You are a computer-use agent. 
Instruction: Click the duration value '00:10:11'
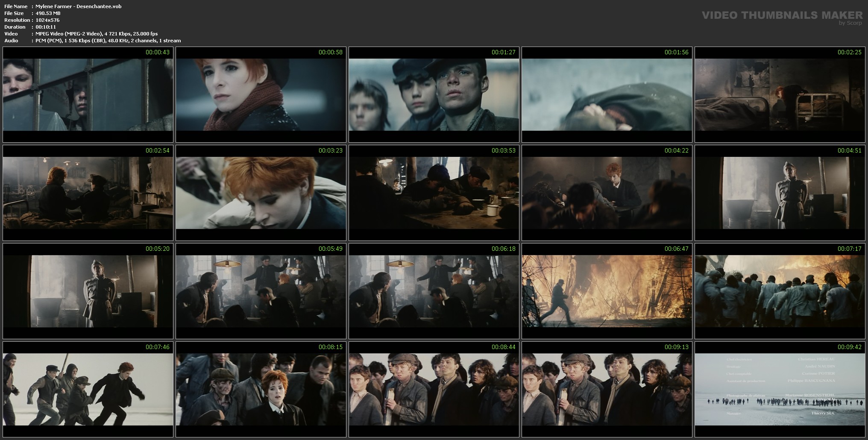[x=46, y=27]
